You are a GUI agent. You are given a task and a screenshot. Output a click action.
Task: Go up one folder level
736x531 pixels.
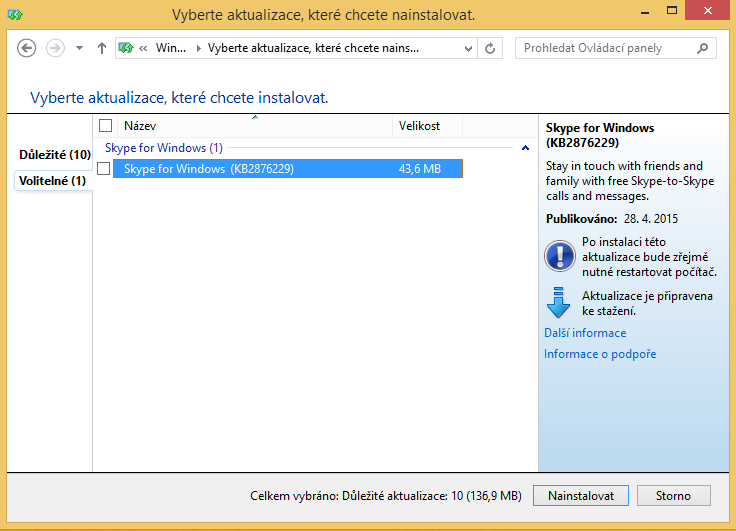coord(101,48)
